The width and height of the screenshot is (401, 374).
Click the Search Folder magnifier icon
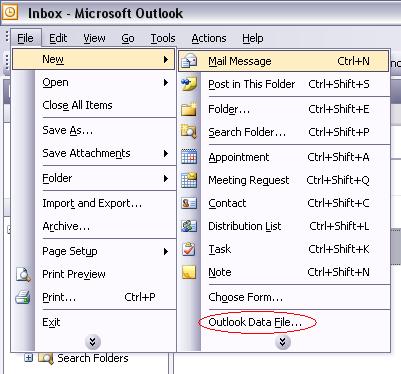pyautogui.click(x=189, y=132)
